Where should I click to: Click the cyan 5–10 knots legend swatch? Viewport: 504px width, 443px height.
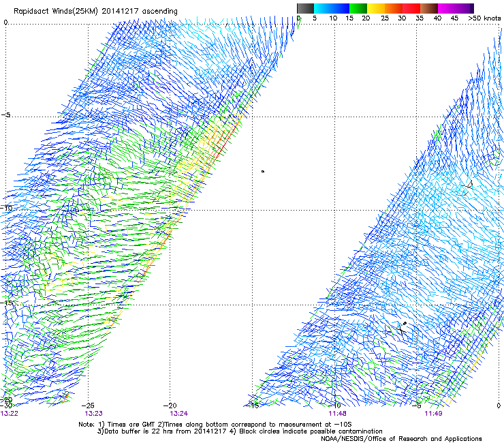click(323, 8)
